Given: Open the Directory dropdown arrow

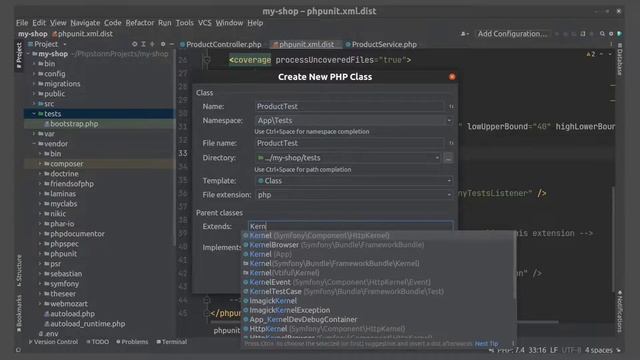Looking at the screenshot, I should pos(437,158).
